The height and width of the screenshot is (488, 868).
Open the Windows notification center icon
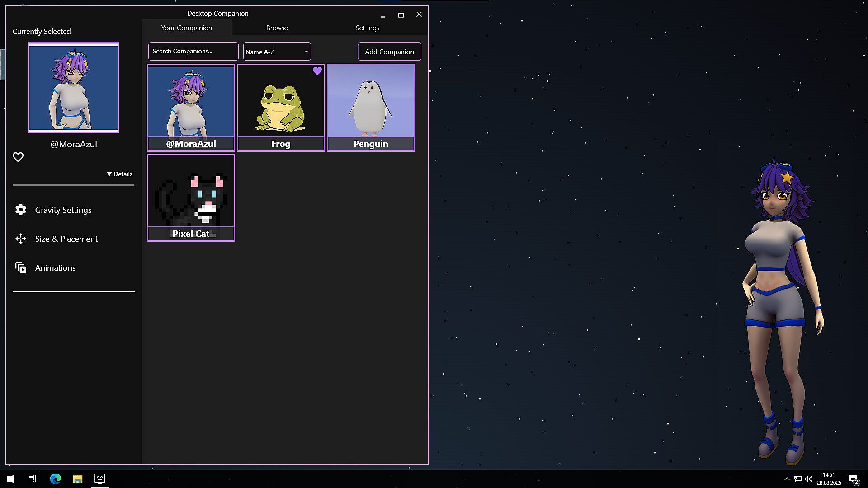[x=854, y=479]
